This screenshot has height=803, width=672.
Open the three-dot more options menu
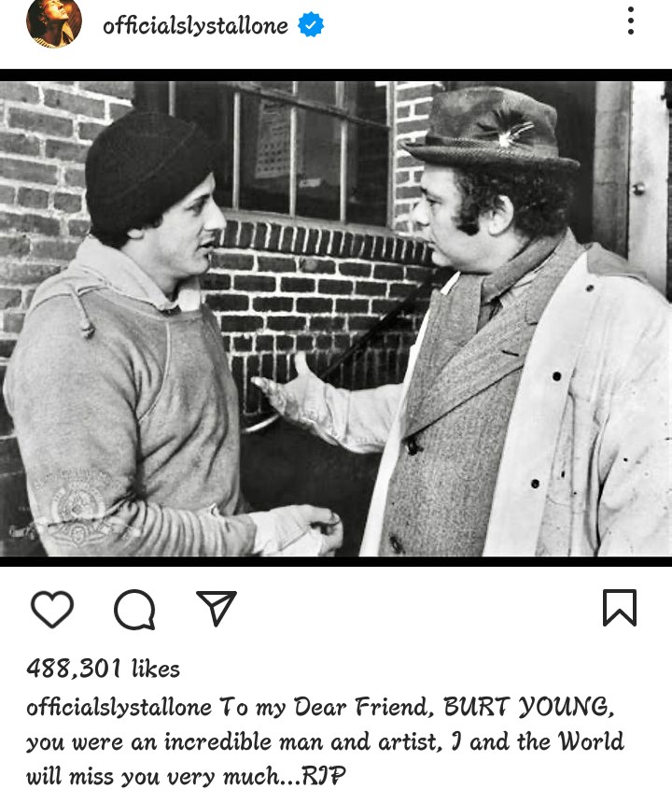click(x=631, y=21)
